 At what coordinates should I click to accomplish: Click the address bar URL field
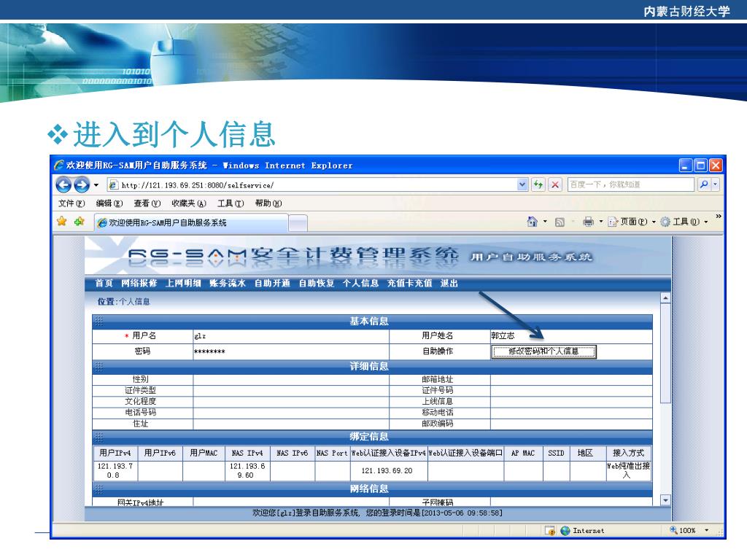[312, 184]
